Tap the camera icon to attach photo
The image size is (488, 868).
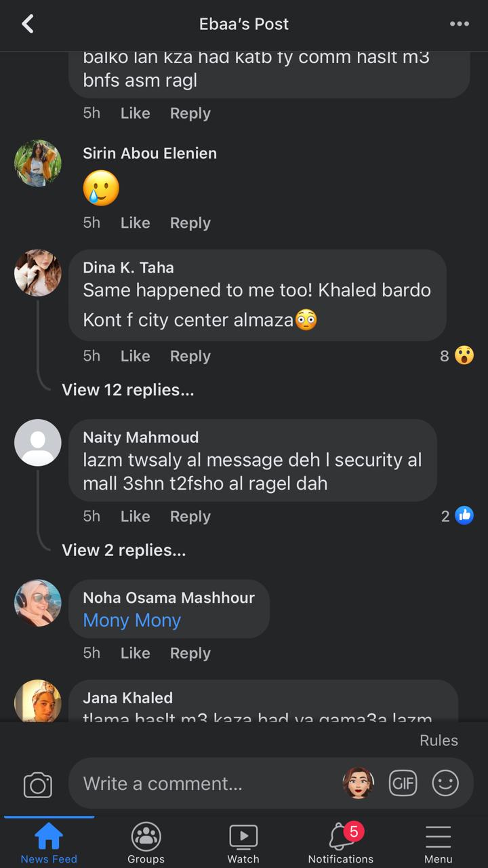pyautogui.click(x=38, y=785)
